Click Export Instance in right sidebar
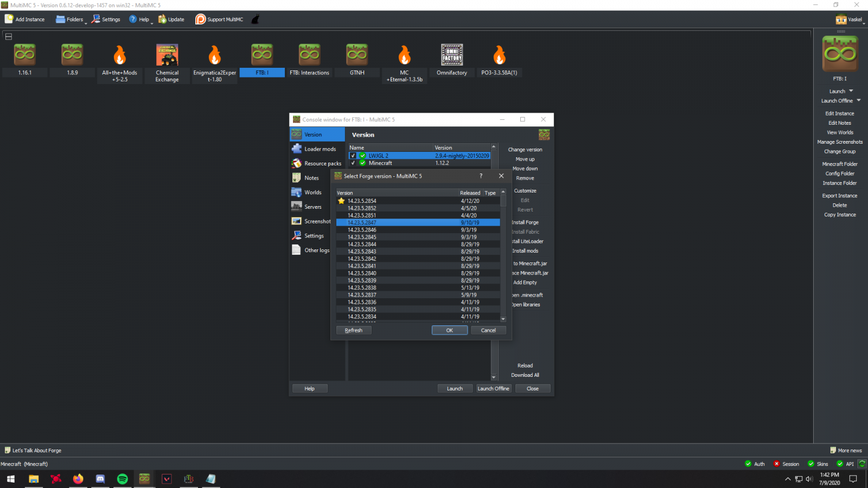The width and height of the screenshot is (868, 488). click(840, 196)
